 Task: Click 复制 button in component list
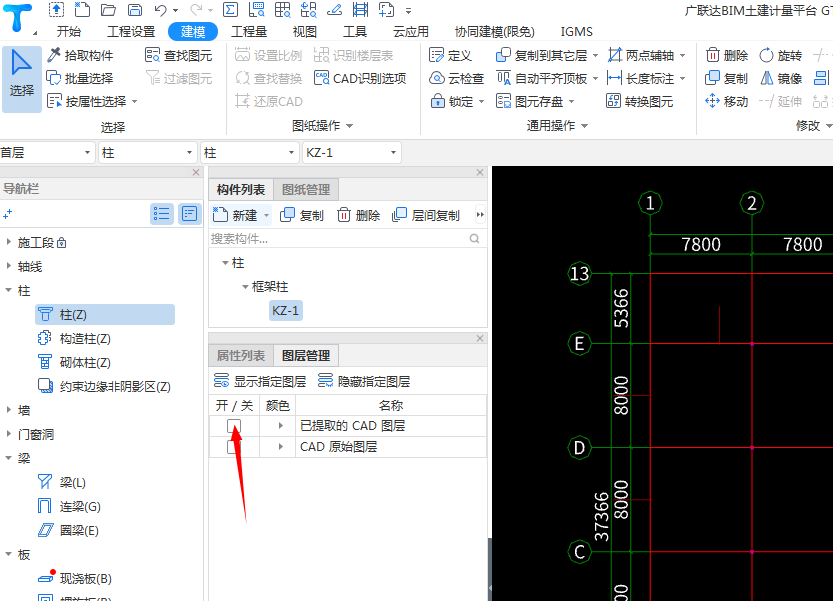(302, 215)
